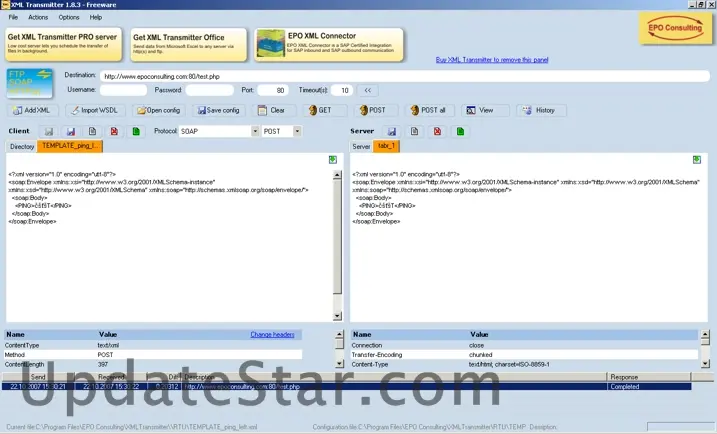Click the EPO XML Connector banner
Viewport: 717px width, 434px height.
pos(329,44)
